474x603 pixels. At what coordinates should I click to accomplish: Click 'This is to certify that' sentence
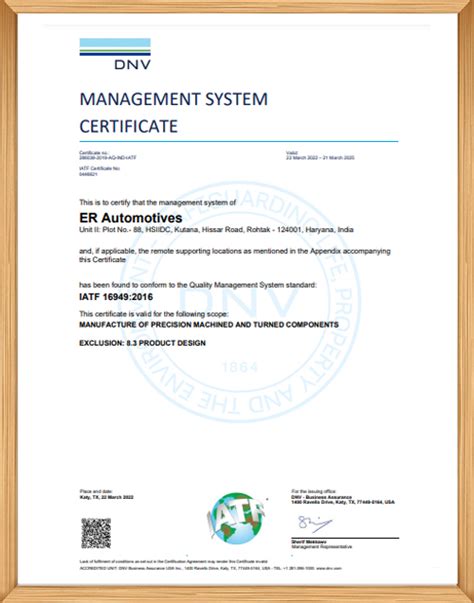click(x=158, y=202)
